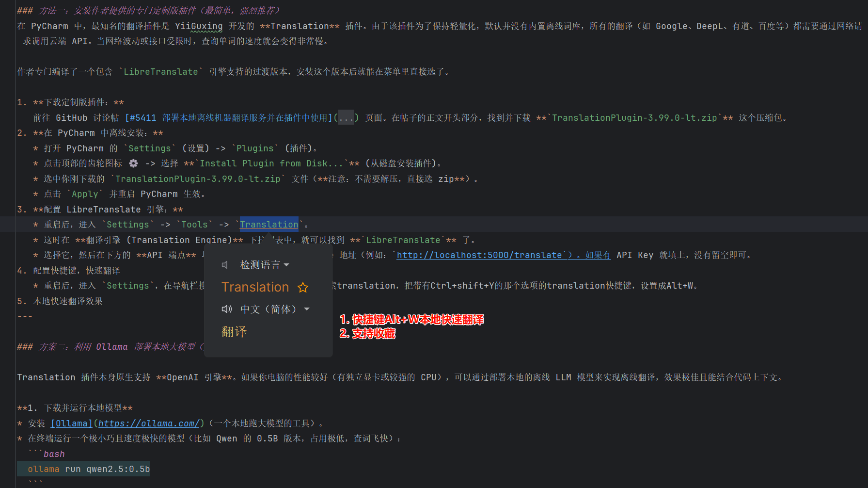Viewport: 868px width, 488px height.
Task: Click `Tools` in the 重启后 line
Action: (194, 225)
